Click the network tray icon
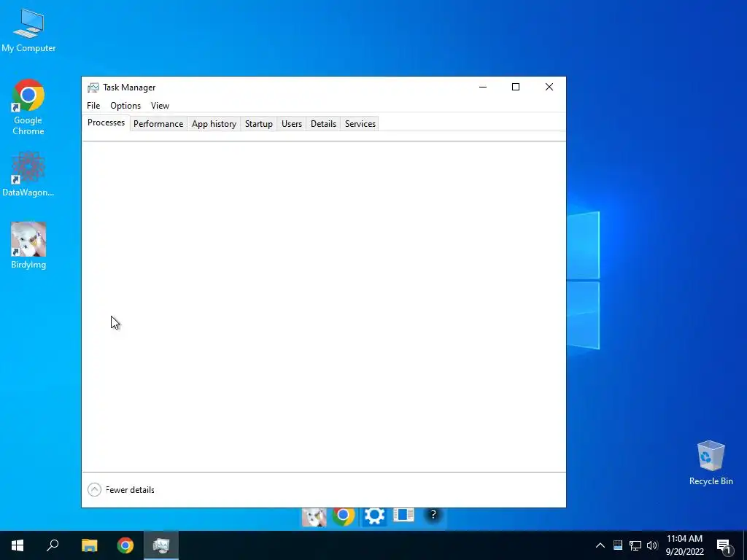This screenshot has height=560, width=747. [635, 545]
